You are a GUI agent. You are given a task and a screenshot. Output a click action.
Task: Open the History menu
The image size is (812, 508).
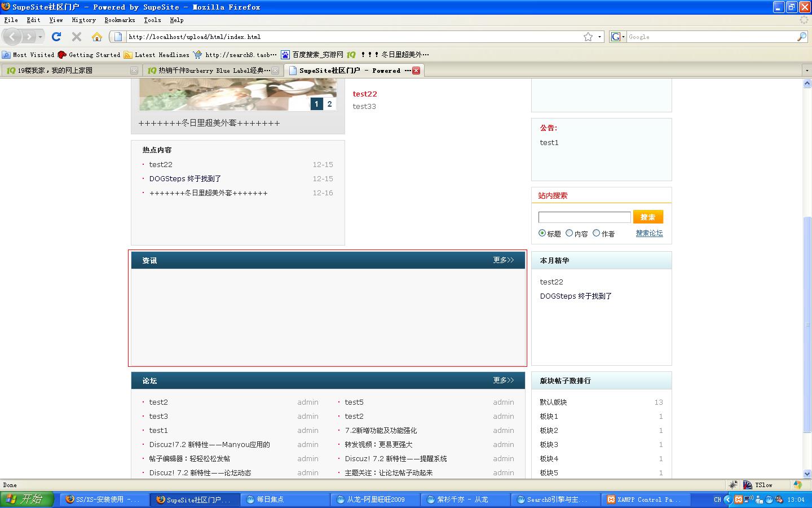pos(83,20)
